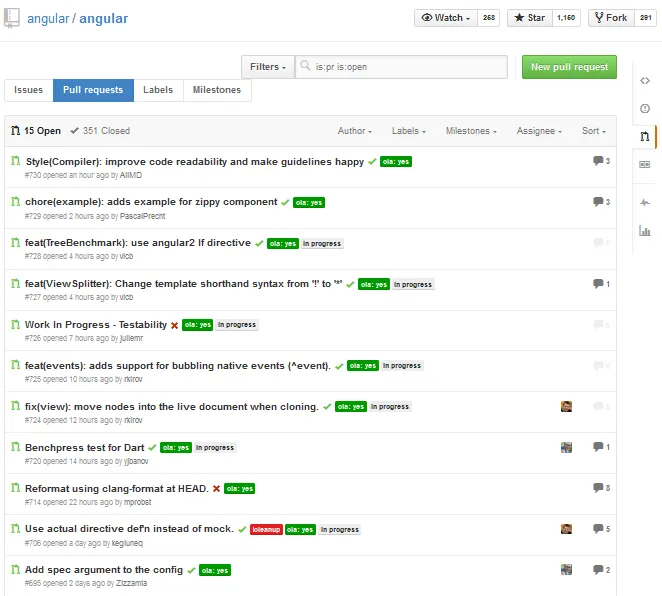Open PR 'Work In Progress - Testability'
The image size is (662, 596).
coord(96,325)
